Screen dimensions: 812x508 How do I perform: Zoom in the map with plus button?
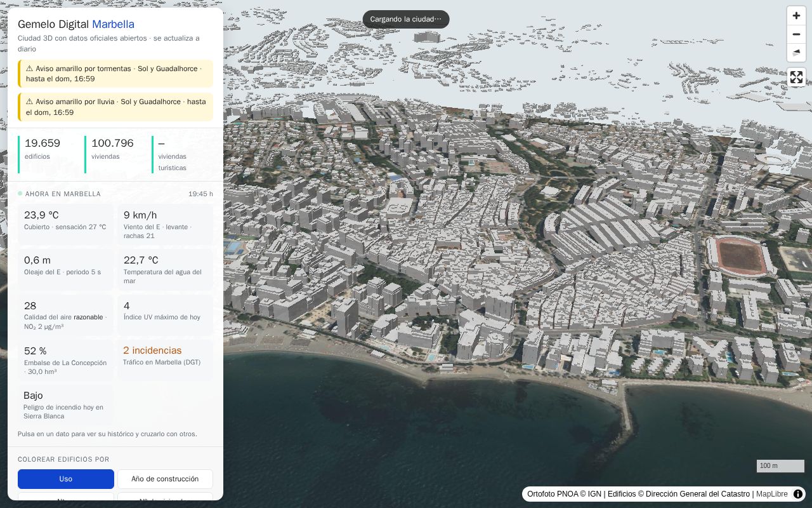(796, 16)
